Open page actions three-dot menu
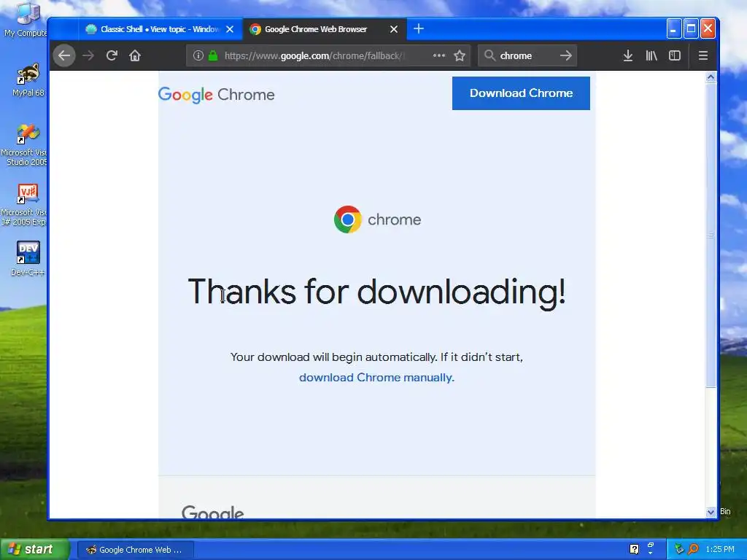747x560 pixels. pyautogui.click(x=438, y=55)
